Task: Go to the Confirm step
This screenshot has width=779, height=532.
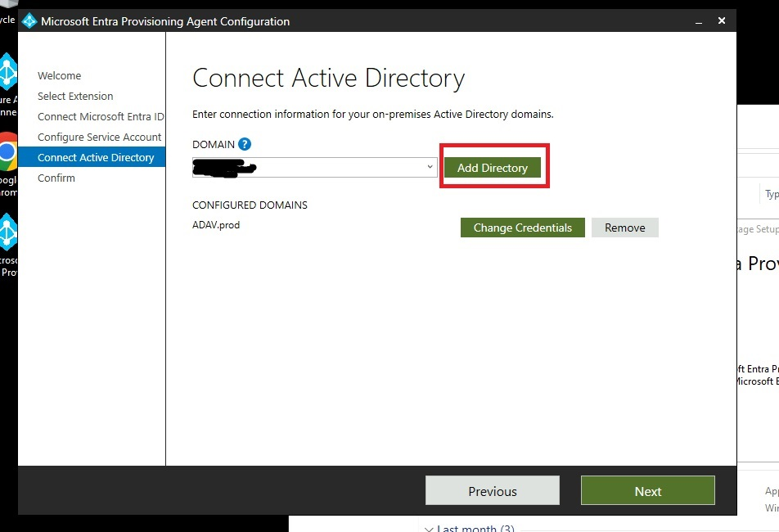Action: coord(56,178)
